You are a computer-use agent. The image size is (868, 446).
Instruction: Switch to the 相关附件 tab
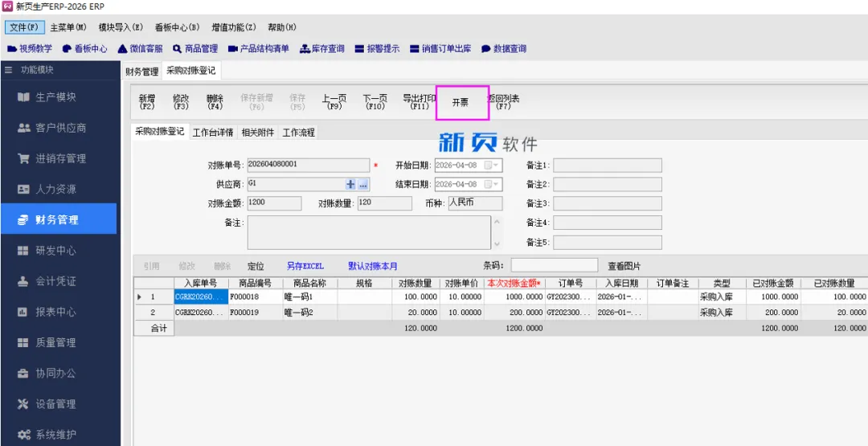coord(258,133)
